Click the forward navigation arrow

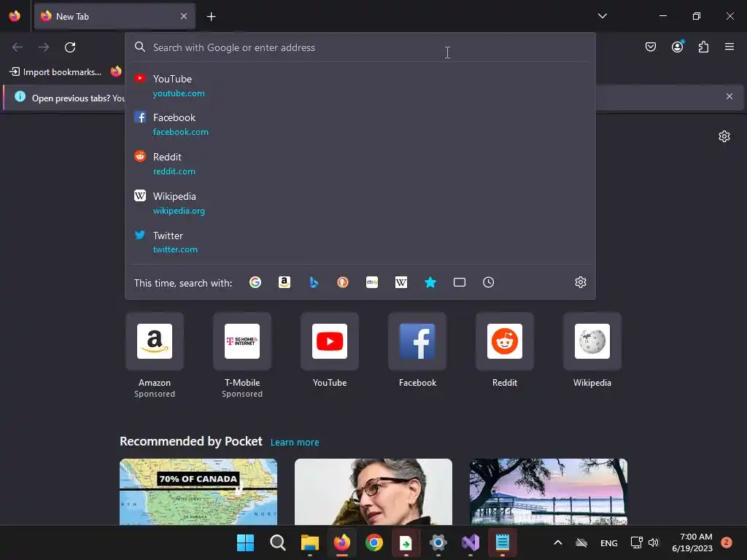pos(44,47)
